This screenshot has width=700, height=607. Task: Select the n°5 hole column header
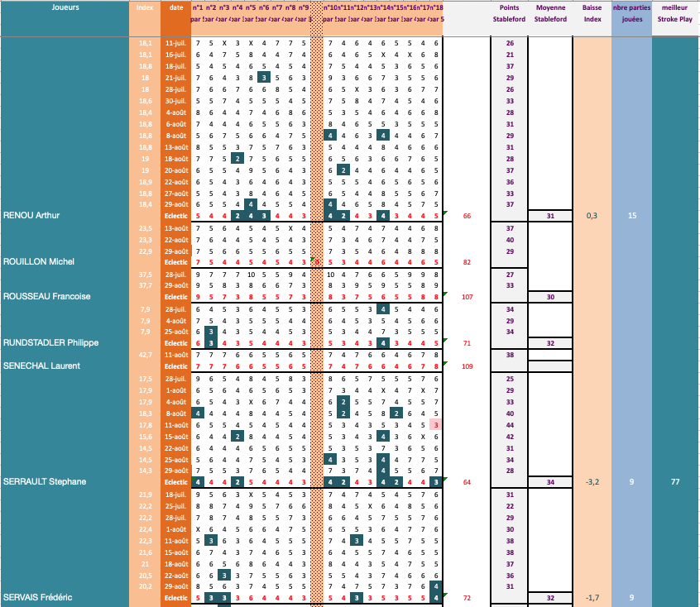(x=251, y=7)
